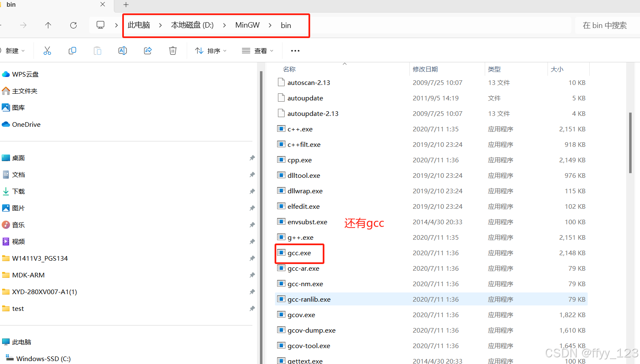This screenshot has width=640, height=364.
Task: Click 此电脑 breadcrumb in address bar
Action: point(139,25)
